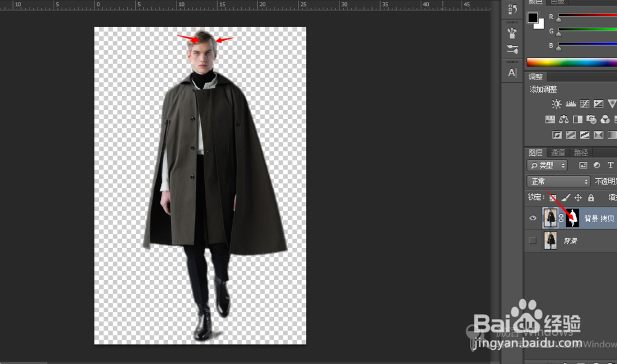This screenshot has height=364, width=617.
Task: Switch to the 路径 tab
Action: [581, 152]
